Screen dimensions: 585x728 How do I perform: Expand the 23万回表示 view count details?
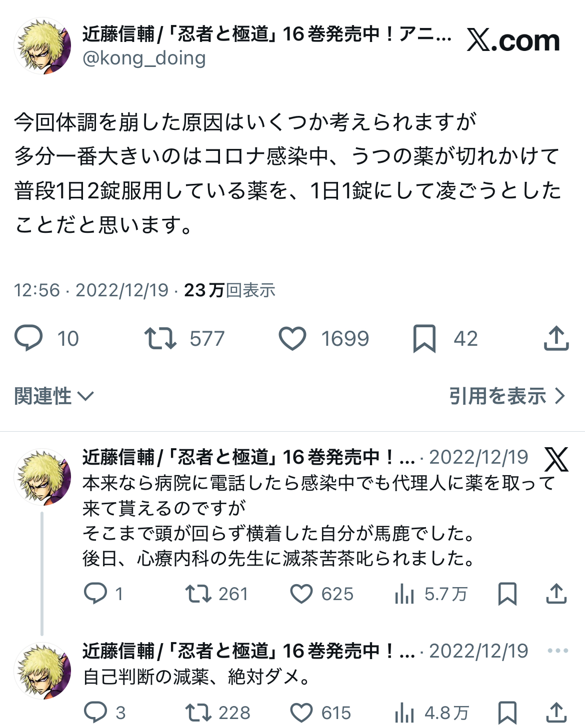[229, 290]
